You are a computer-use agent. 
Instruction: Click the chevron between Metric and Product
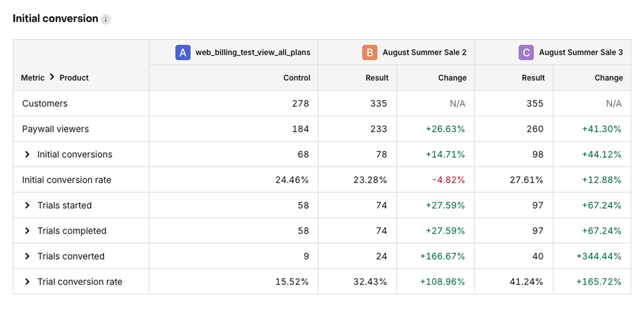(52, 77)
